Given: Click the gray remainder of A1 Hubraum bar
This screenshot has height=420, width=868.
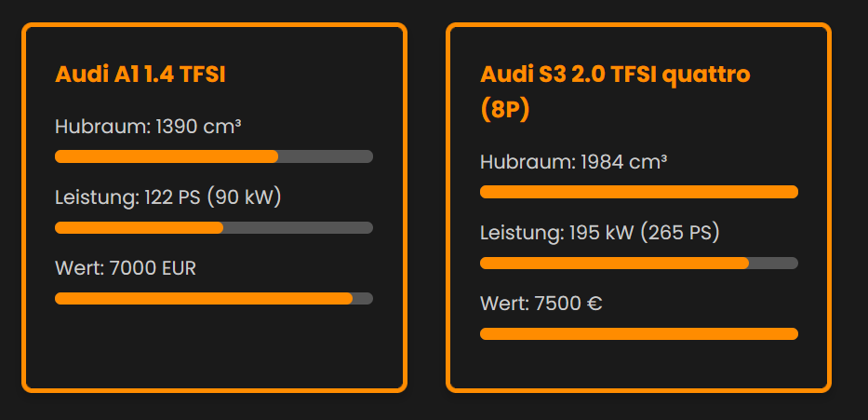Looking at the screenshot, I should 326,156.
